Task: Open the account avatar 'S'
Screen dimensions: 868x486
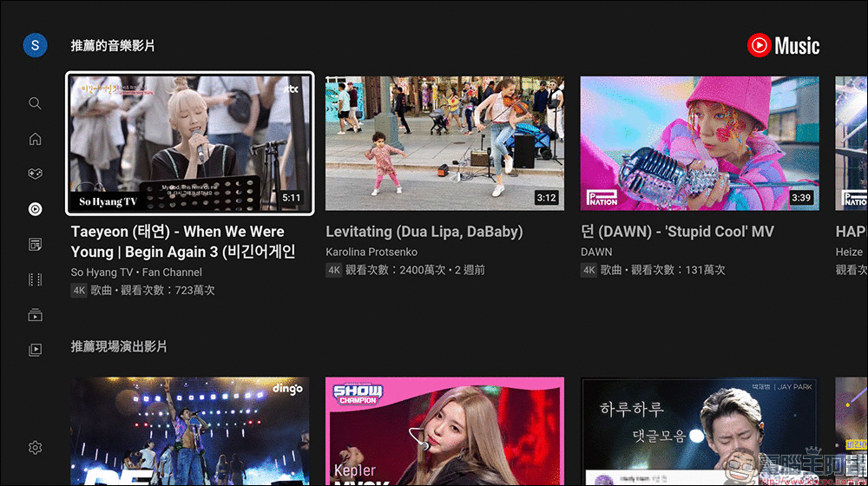Action: coord(35,45)
